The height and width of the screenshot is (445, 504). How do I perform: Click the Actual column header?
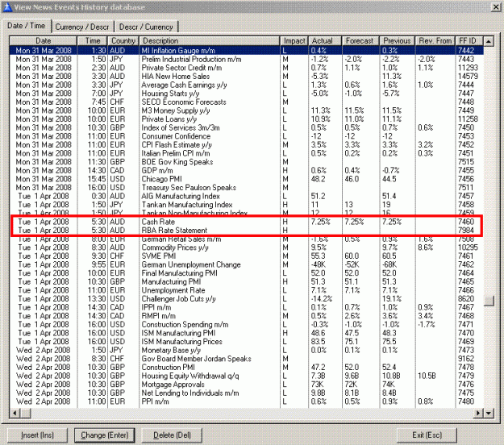pyautogui.click(x=325, y=41)
